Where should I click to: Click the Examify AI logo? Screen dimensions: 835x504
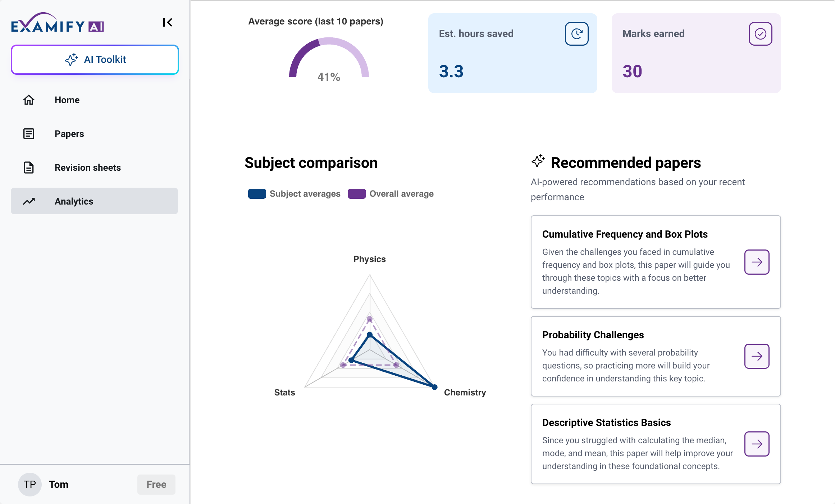pyautogui.click(x=58, y=23)
